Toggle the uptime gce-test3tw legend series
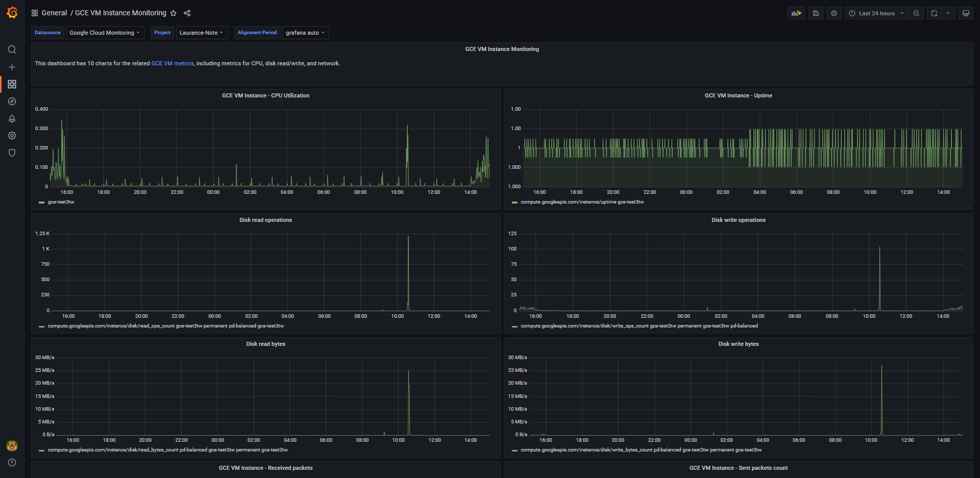The image size is (980, 478). tap(582, 202)
